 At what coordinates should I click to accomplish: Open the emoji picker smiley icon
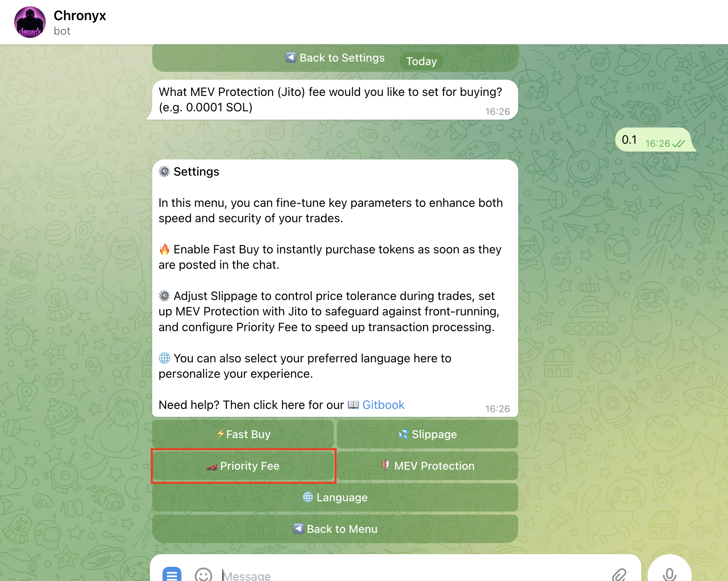pos(203,574)
